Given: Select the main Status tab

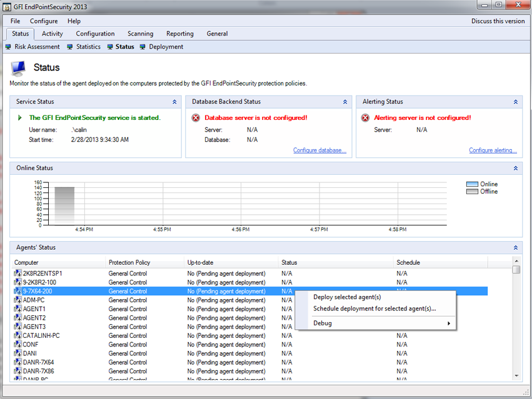Looking at the screenshot, I should point(21,34).
